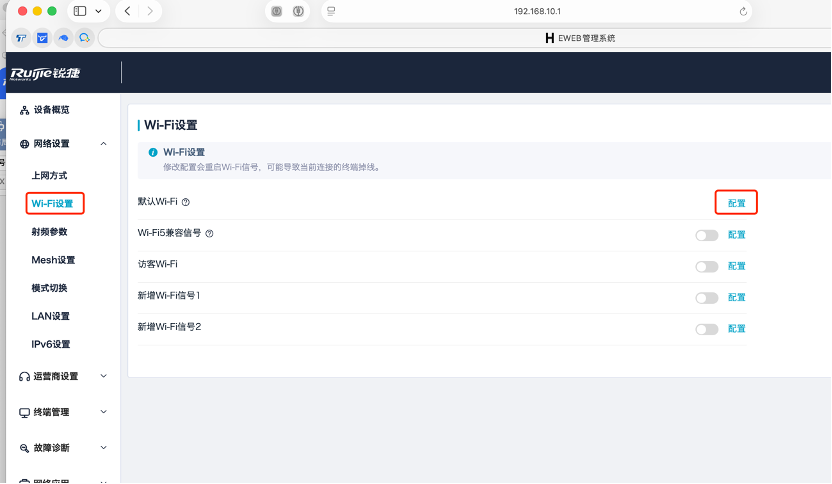Open the sidebar dropdown chevron
The width and height of the screenshot is (832, 484).
tap(99, 11)
